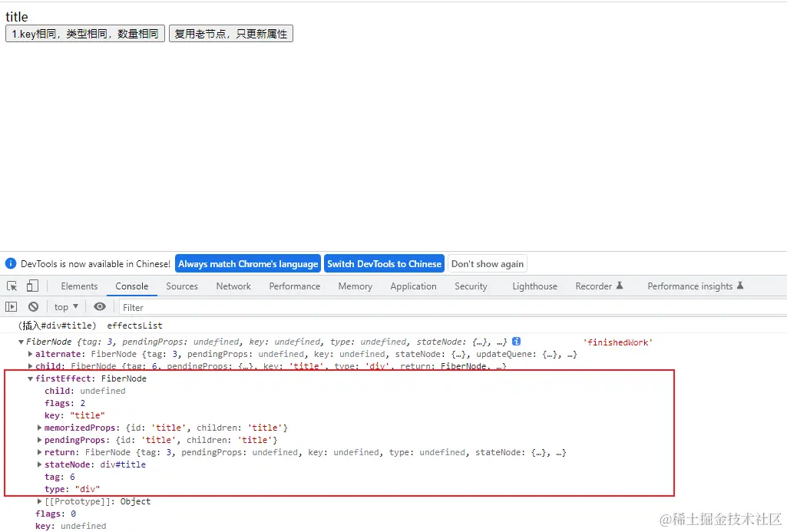Expand the child FiberNode property
The width and height of the screenshot is (787, 532).
tap(30, 366)
